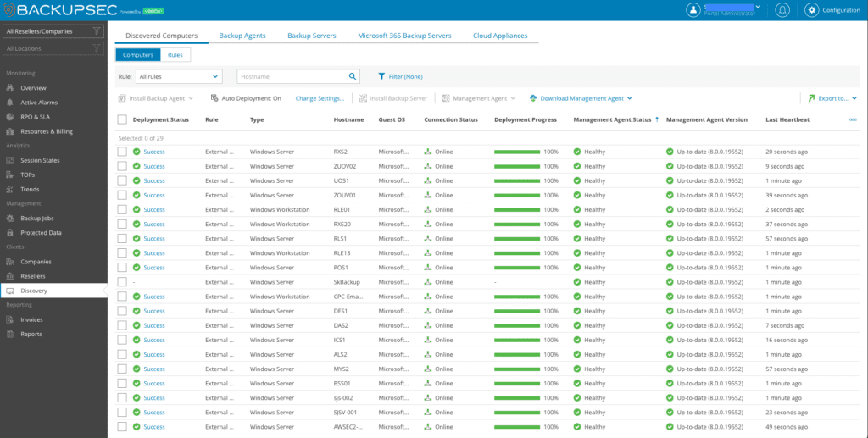The image size is (868, 438).
Task: Click the Change Settings link
Action: click(x=319, y=98)
